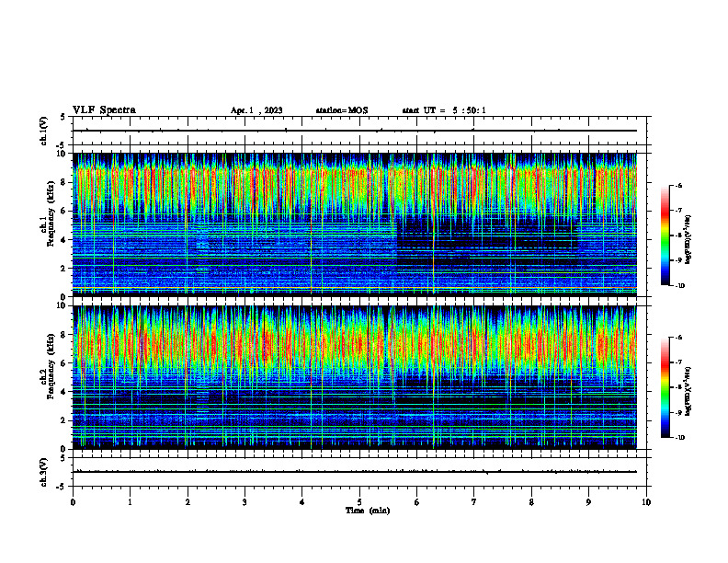728x563 pixels.
Task: Click the ch.1 spectrogram color scale bar
Action: coord(665,236)
